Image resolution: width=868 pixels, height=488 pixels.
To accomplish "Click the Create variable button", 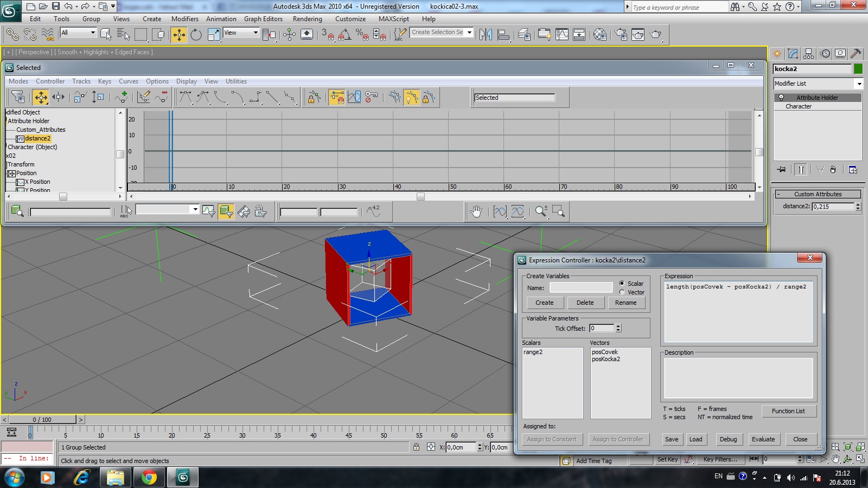I will (545, 303).
